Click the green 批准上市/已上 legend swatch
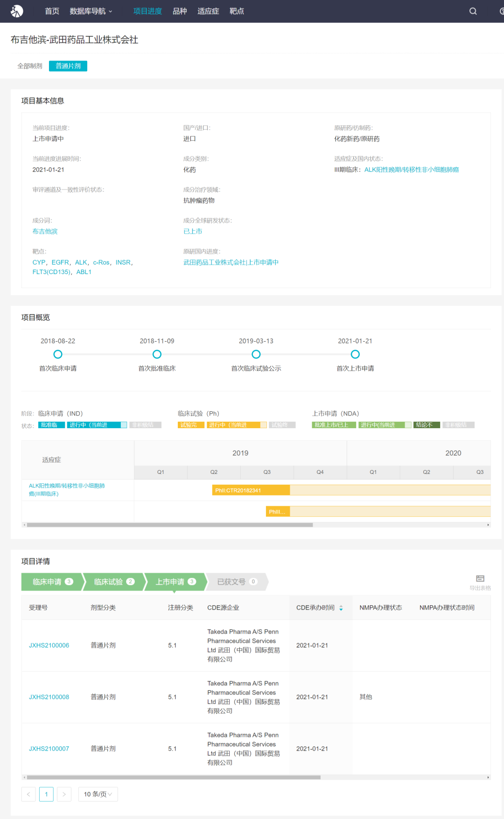Screen dimensions: 504x819 pos(334,425)
